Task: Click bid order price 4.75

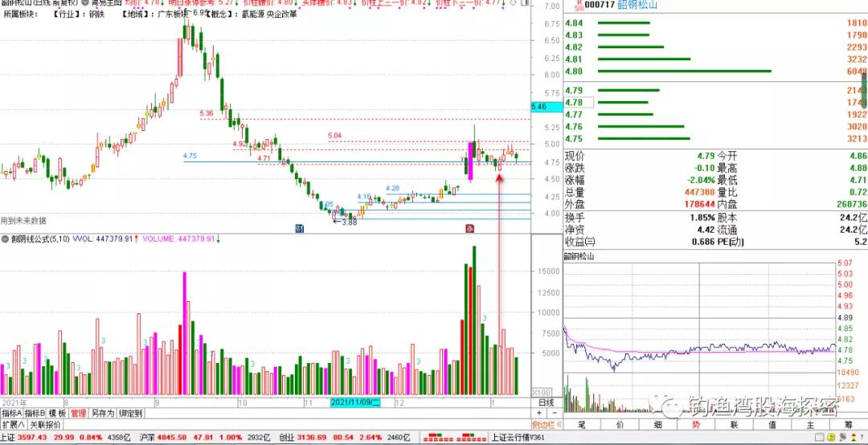Action: [x=574, y=138]
